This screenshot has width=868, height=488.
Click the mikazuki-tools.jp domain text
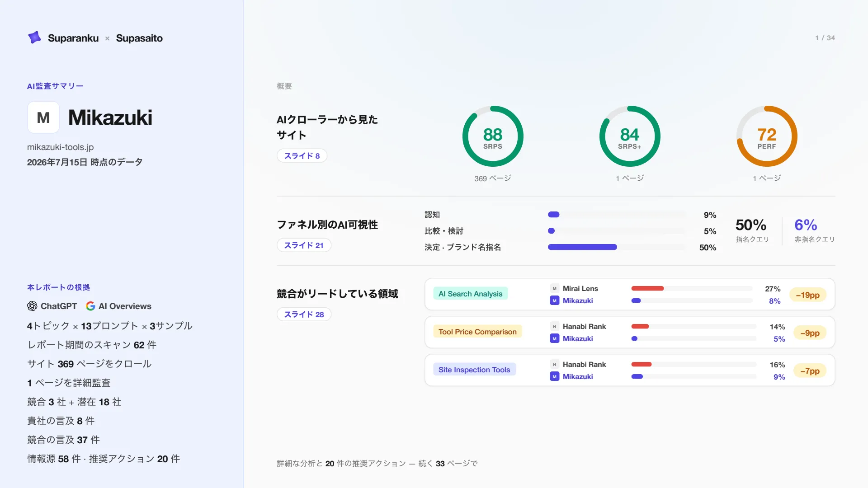coord(61,147)
